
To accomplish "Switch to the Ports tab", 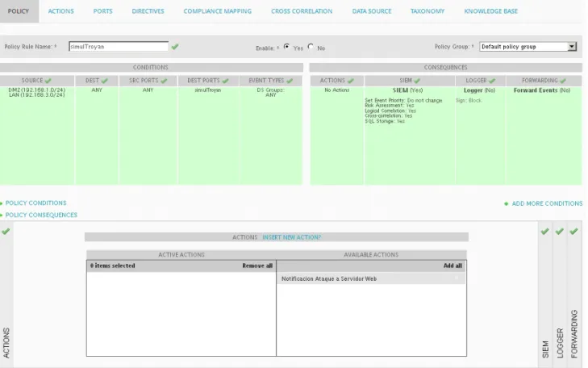I will (102, 11).
